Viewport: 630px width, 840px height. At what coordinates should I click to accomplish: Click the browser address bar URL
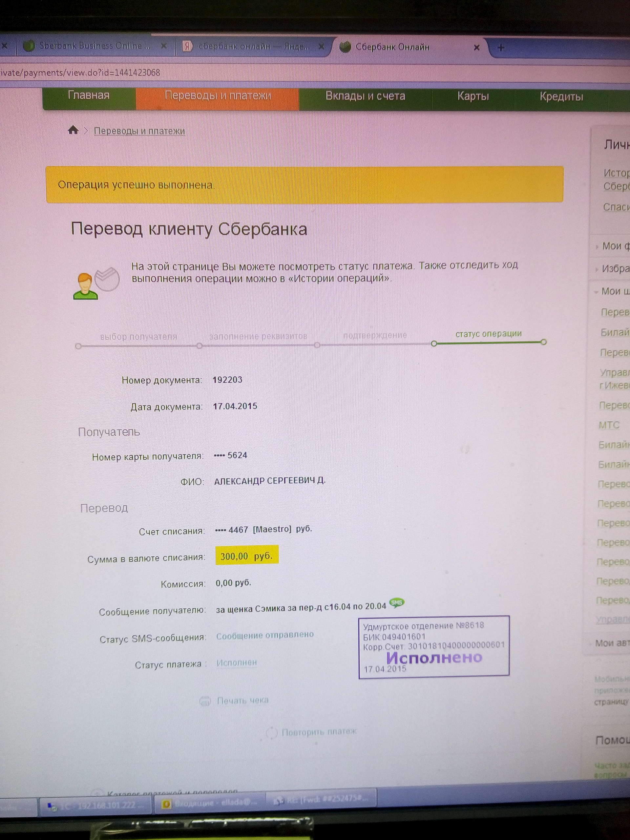[x=80, y=73]
